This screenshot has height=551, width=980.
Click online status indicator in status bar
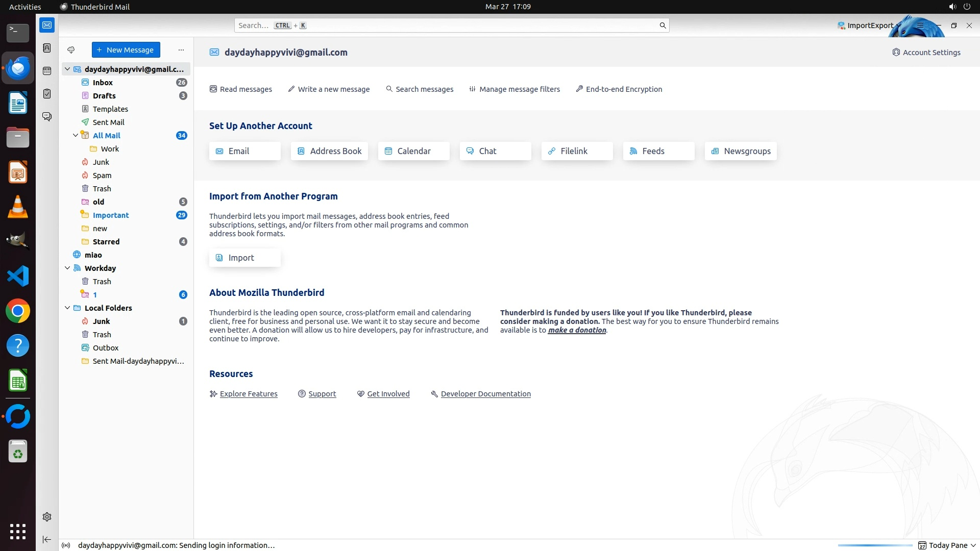tap(66, 545)
